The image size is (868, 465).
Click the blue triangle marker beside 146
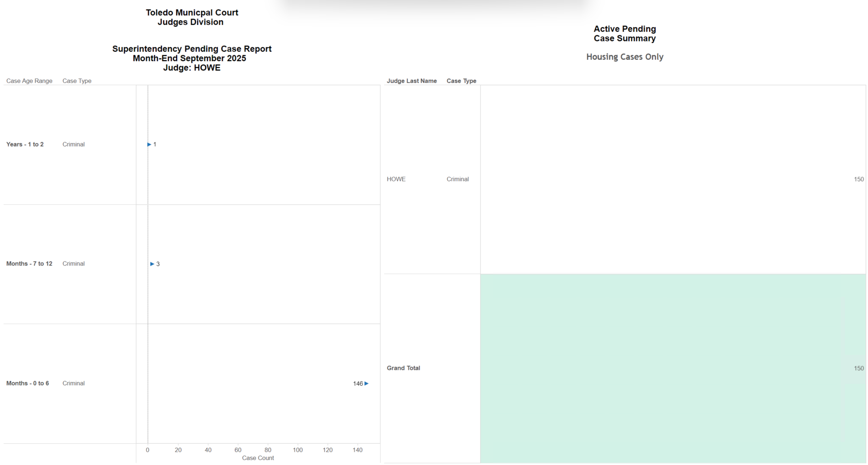tap(366, 383)
